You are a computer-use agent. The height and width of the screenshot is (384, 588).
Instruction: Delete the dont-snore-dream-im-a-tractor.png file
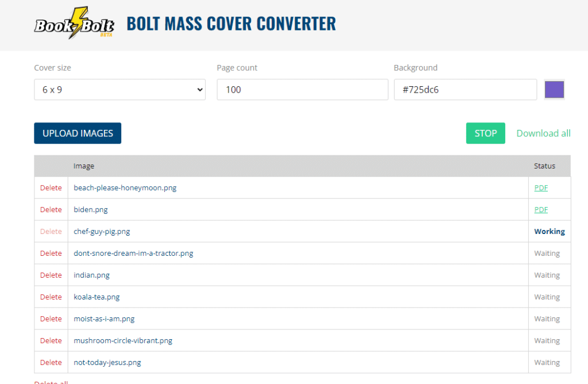(51, 253)
